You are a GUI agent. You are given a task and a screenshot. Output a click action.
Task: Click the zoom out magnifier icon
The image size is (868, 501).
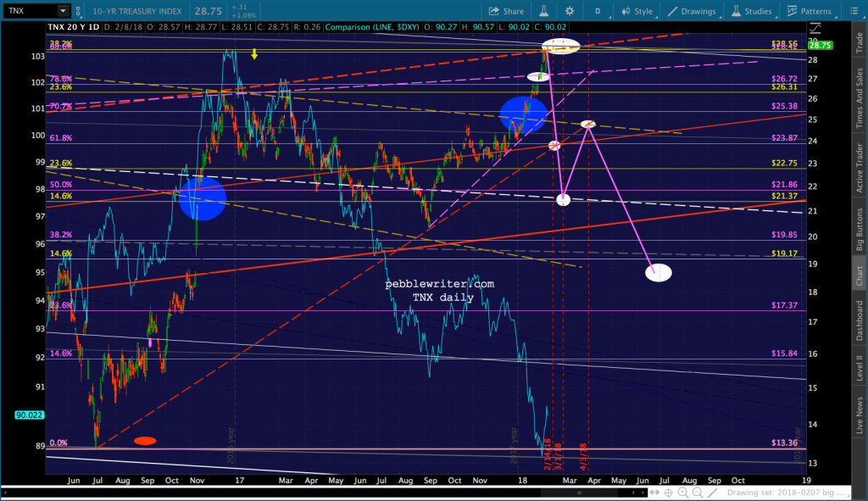coord(698,493)
